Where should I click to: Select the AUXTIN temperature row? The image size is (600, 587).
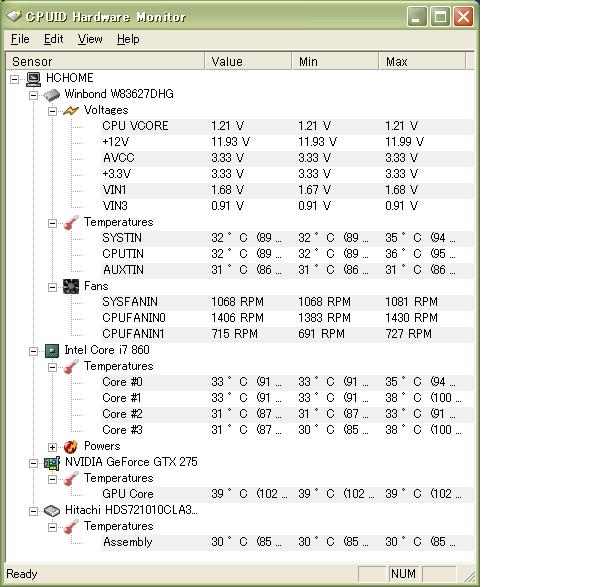(287, 270)
